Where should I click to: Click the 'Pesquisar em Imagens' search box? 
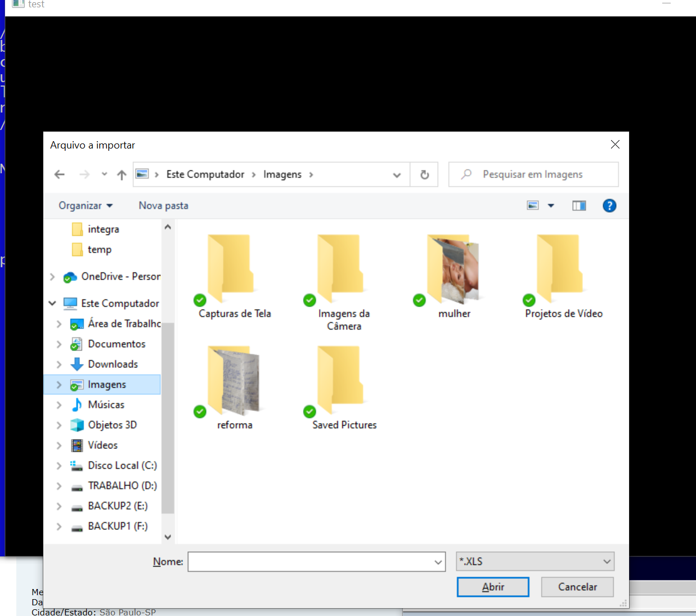click(x=533, y=174)
